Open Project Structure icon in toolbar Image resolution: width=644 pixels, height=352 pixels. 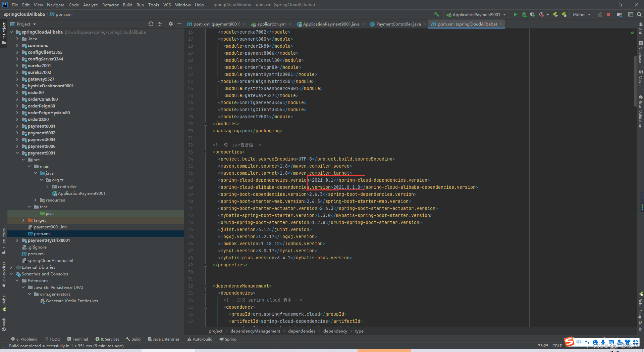[x=619, y=14]
